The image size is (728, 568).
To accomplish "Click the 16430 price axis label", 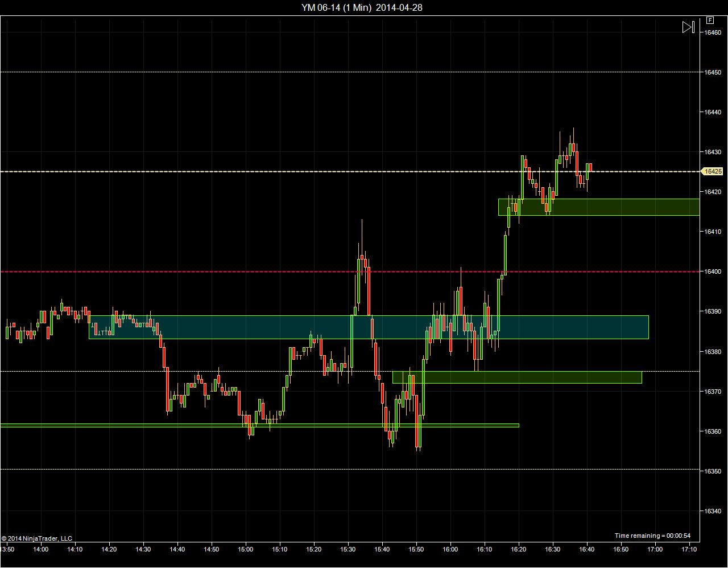I will click(x=713, y=152).
